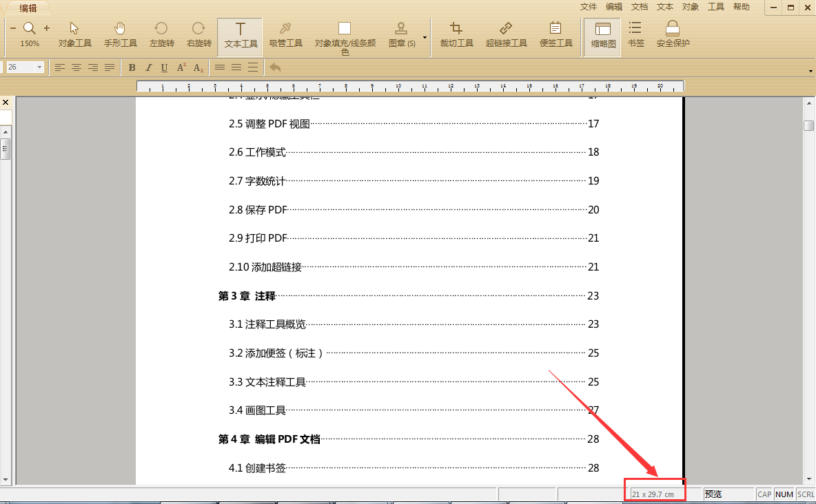Click the NUM status indicator
This screenshot has width=816, height=504.
(x=784, y=494)
